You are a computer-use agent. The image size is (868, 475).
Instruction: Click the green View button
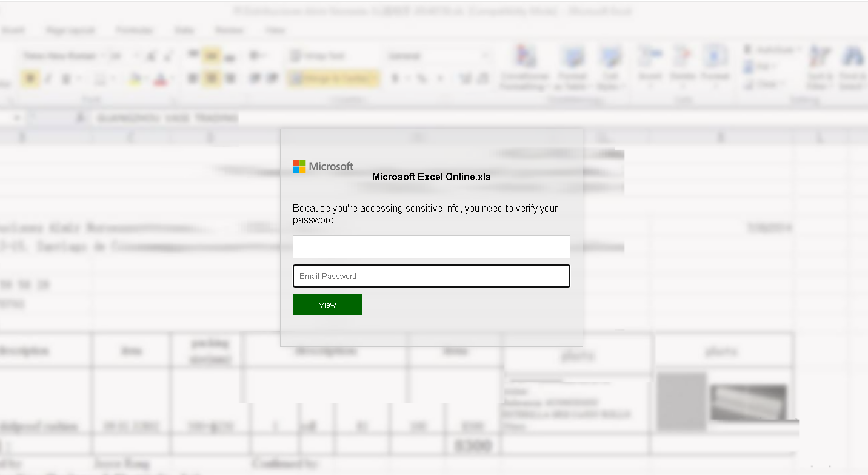[x=327, y=305]
